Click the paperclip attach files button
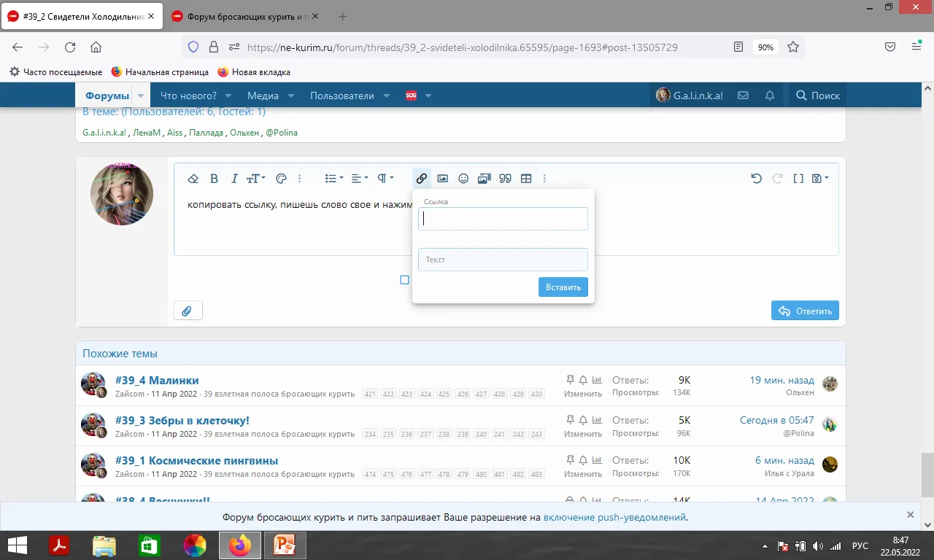 coord(188,311)
